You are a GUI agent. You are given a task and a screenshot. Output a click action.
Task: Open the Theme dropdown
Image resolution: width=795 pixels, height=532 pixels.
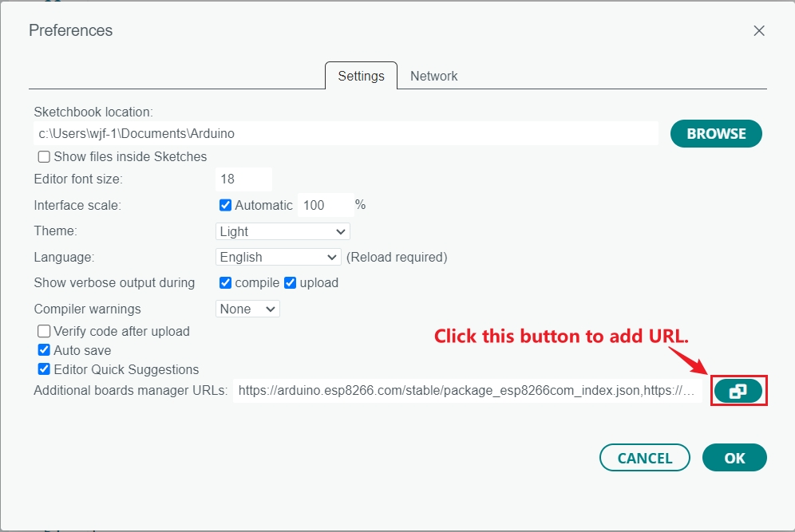283,231
